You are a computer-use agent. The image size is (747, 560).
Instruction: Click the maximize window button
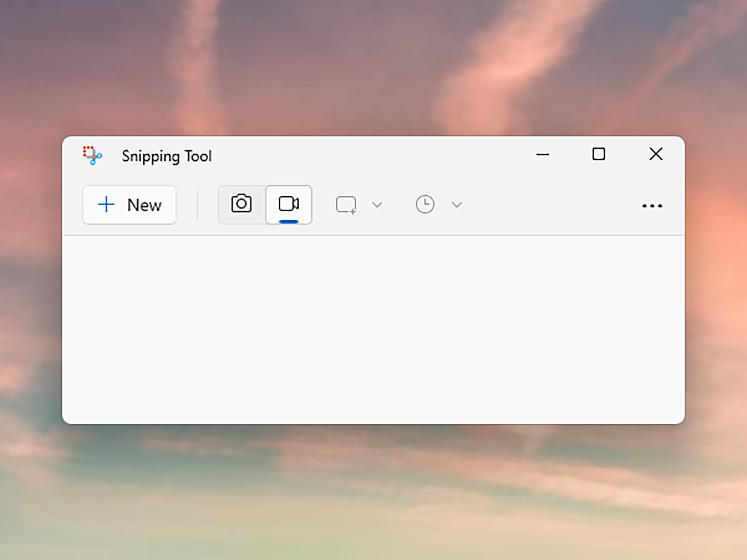[x=599, y=153]
